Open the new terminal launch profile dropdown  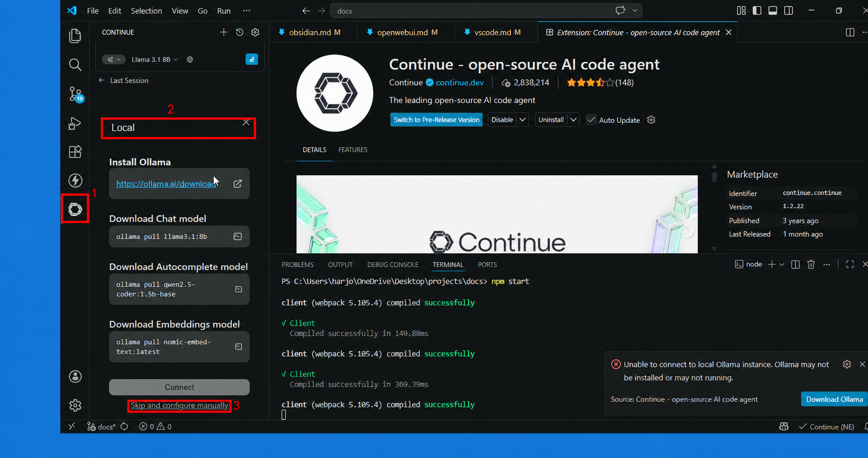(782, 264)
